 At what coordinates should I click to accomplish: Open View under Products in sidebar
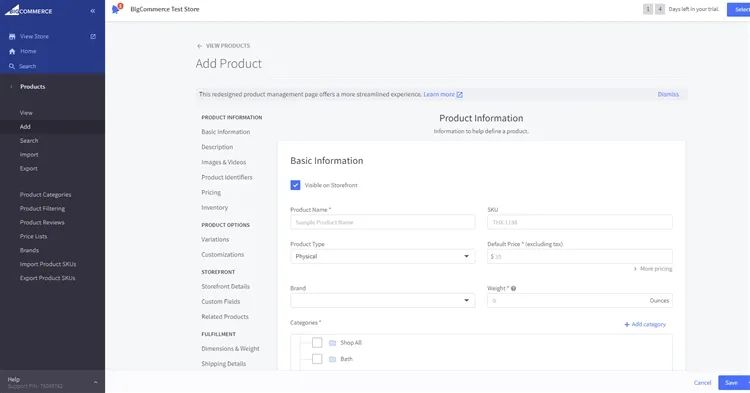(x=26, y=113)
